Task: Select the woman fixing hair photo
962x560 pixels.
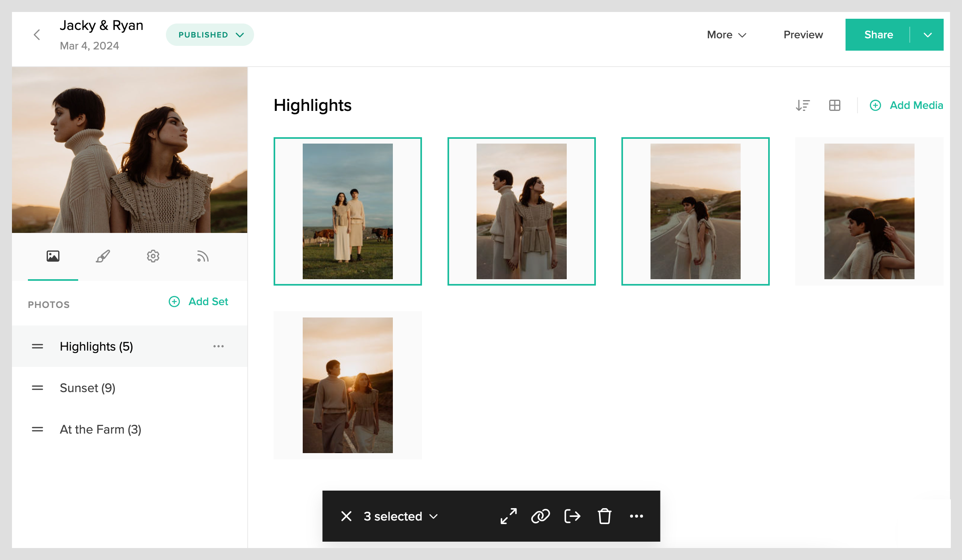Action: pyautogui.click(x=869, y=211)
